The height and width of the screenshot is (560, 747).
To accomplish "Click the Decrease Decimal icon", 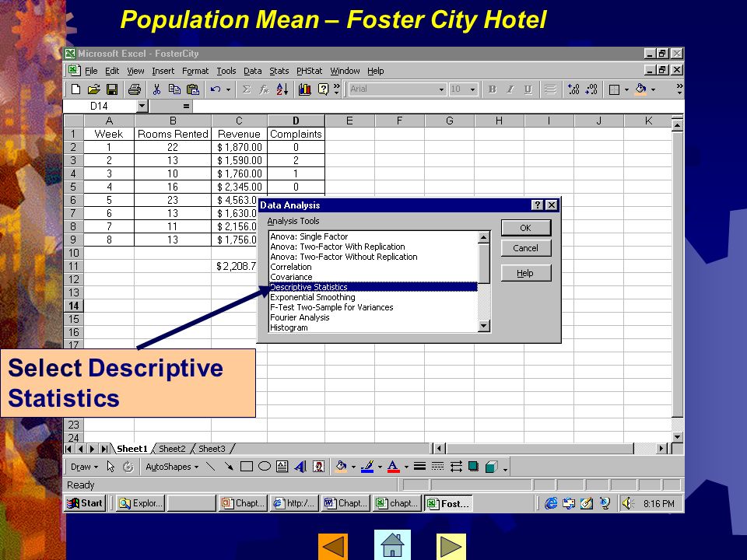I will pyautogui.click(x=591, y=89).
